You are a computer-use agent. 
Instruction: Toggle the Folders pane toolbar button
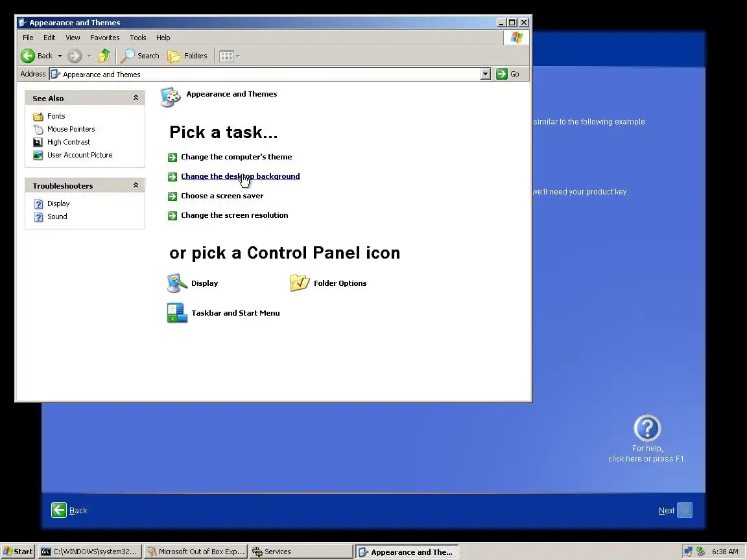click(x=187, y=56)
